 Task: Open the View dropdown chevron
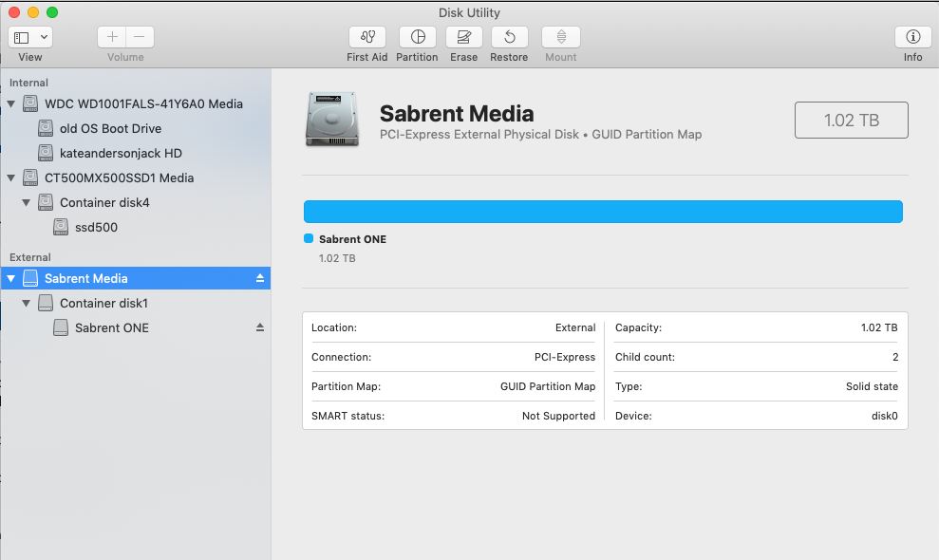click(x=44, y=37)
